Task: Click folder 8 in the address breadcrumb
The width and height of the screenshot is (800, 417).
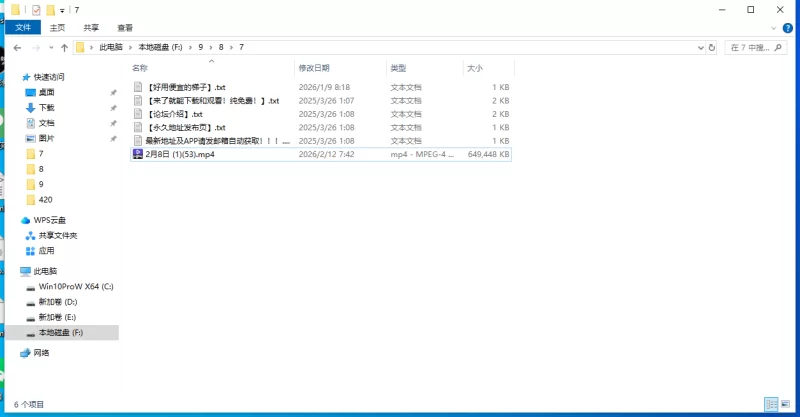Action: click(221, 47)
